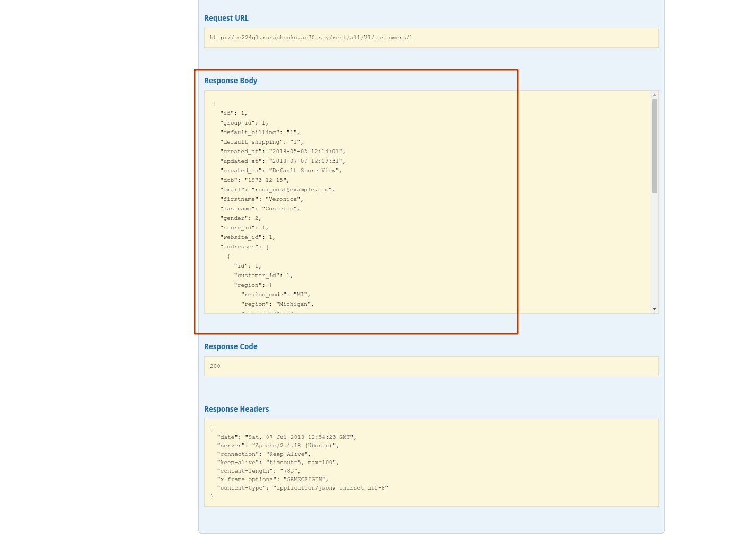The image size is (756, 542).
Task: Click the x-frame-options SAMEORIGIN line
Action: [272, 479]
